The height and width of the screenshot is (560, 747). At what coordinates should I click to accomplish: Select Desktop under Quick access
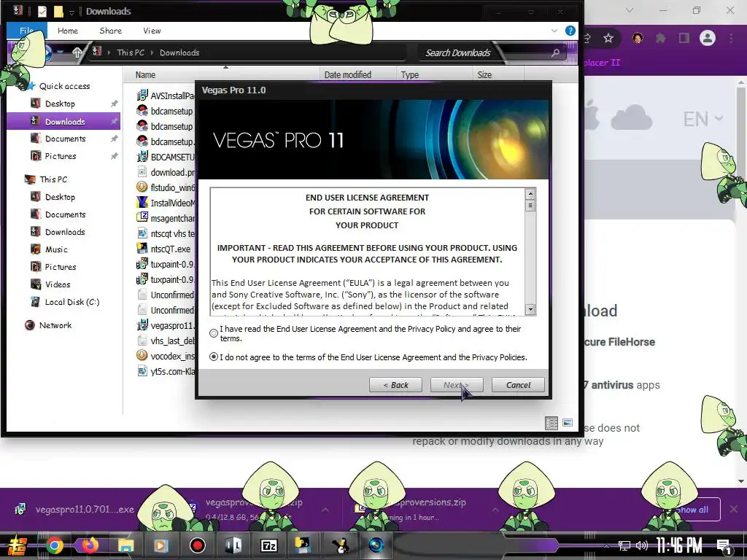coord(60,104)
